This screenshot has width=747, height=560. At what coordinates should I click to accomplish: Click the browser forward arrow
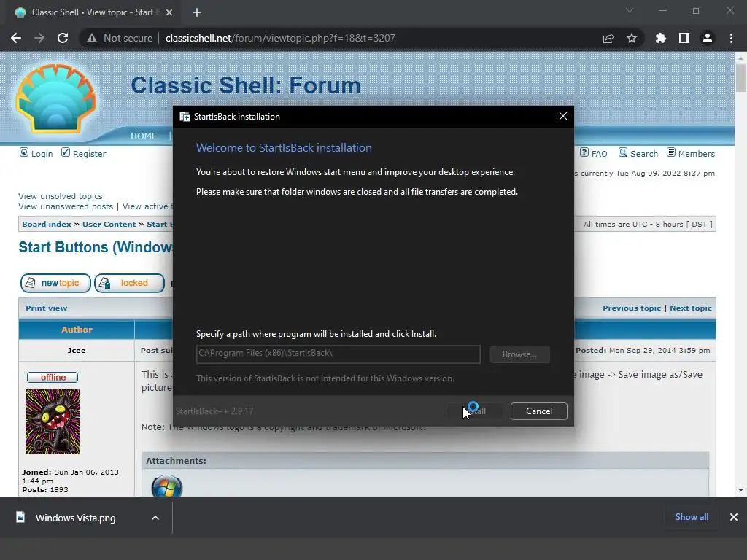click(39, 38)
